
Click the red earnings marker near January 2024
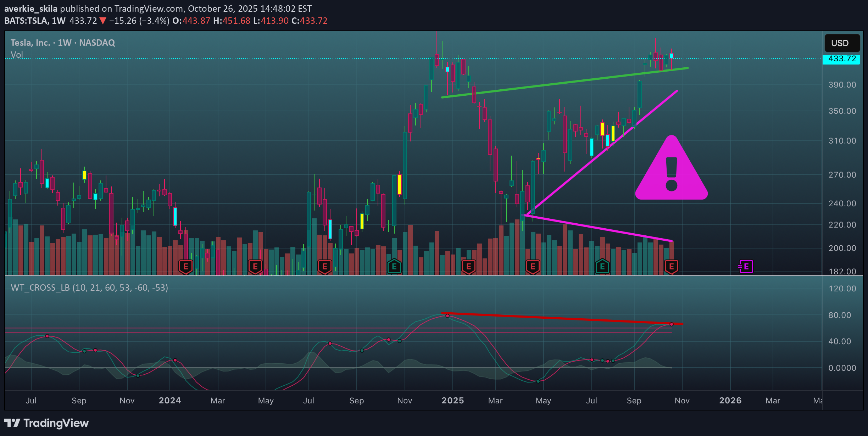(185, 267)
